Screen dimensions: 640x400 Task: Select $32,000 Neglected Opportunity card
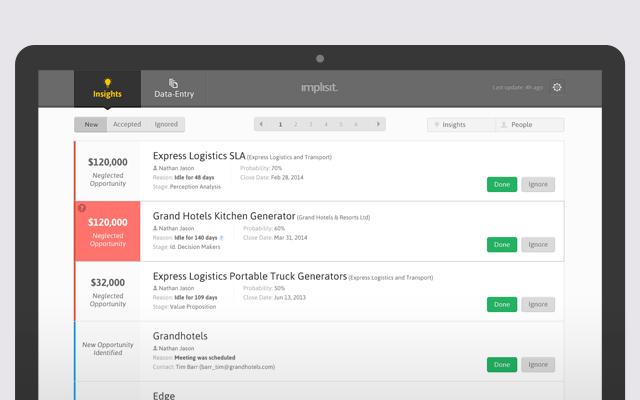108,291
